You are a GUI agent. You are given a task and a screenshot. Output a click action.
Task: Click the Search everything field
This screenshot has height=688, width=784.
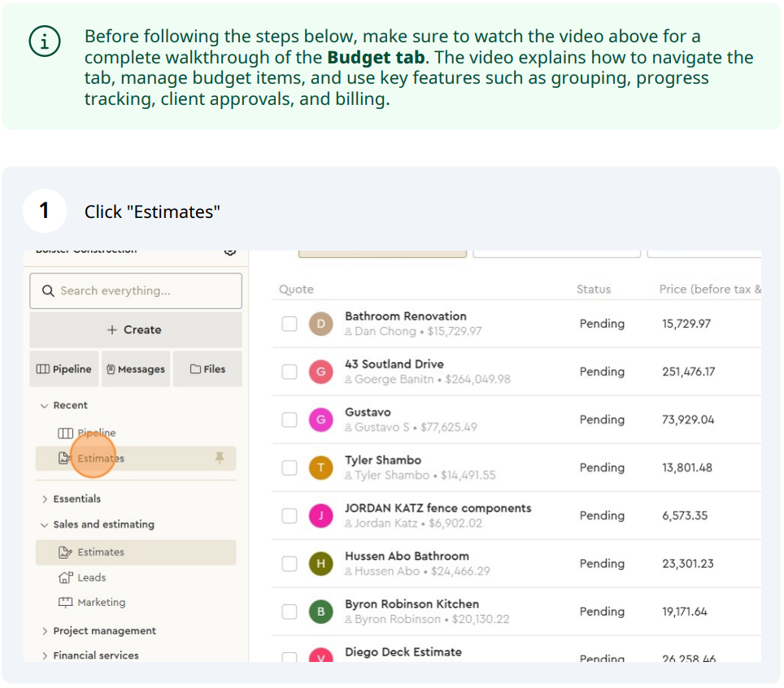click(135, 291)
